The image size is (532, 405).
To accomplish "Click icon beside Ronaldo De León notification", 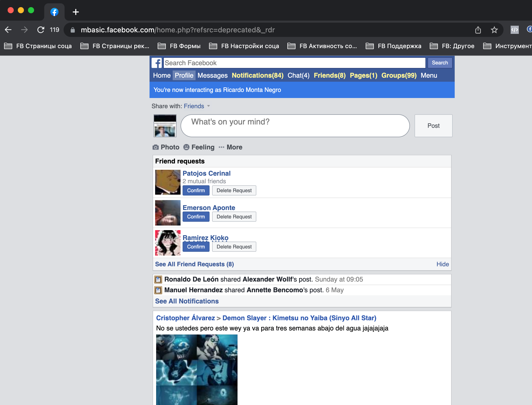I will (x=158, y=280).
